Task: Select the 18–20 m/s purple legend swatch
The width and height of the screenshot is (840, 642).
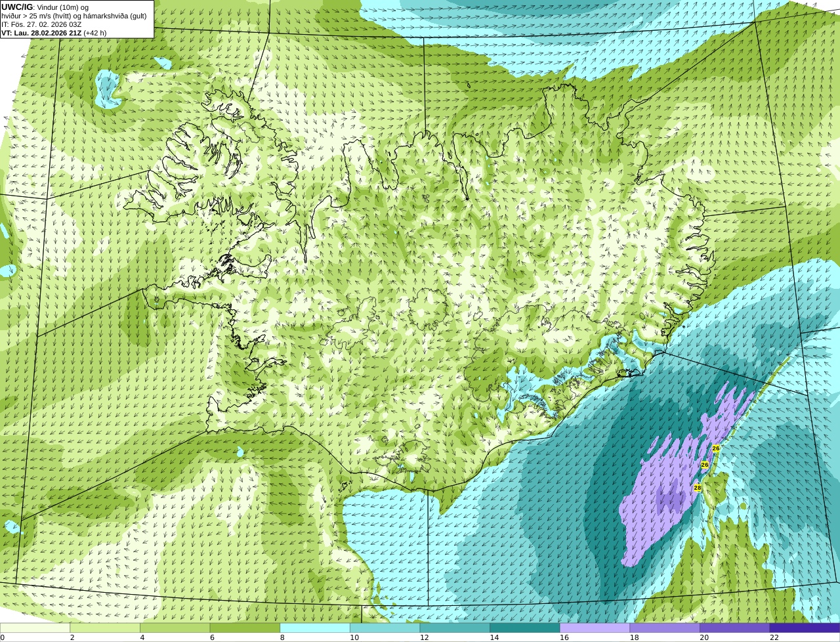Action: coord(665,628)
